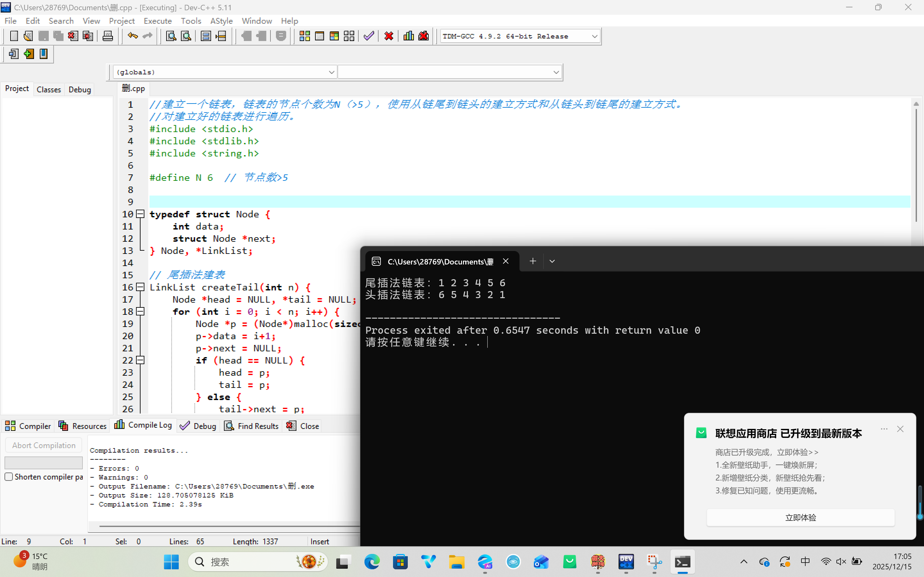The image size is (924, 577).
Task: Enable the Shorten compiler paths checkbox
Action: click(9, 477)
